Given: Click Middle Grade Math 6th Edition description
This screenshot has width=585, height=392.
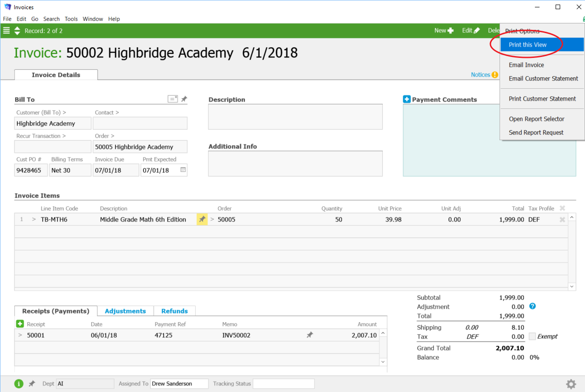Looking at the screenshot, I should (x=143, y=219).
